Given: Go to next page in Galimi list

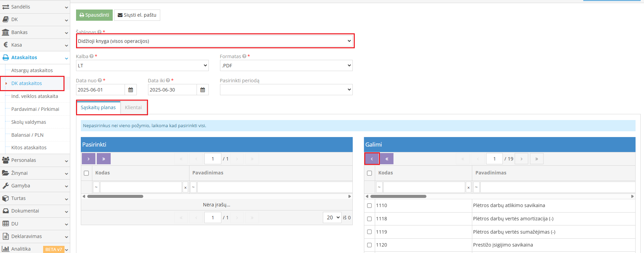Looking at the screenshot, I should click(521, 159).
